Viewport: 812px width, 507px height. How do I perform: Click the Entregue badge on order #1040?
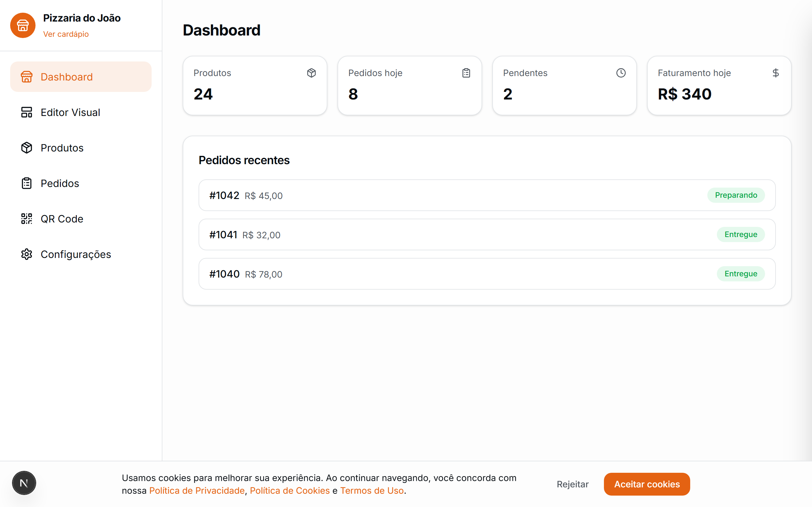point(741,273)
